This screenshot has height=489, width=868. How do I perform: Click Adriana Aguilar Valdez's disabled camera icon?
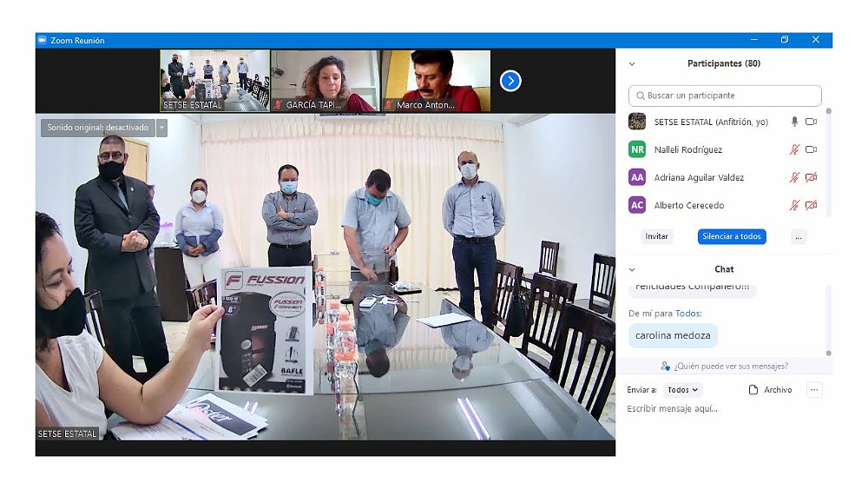click(x=812, y=178)
